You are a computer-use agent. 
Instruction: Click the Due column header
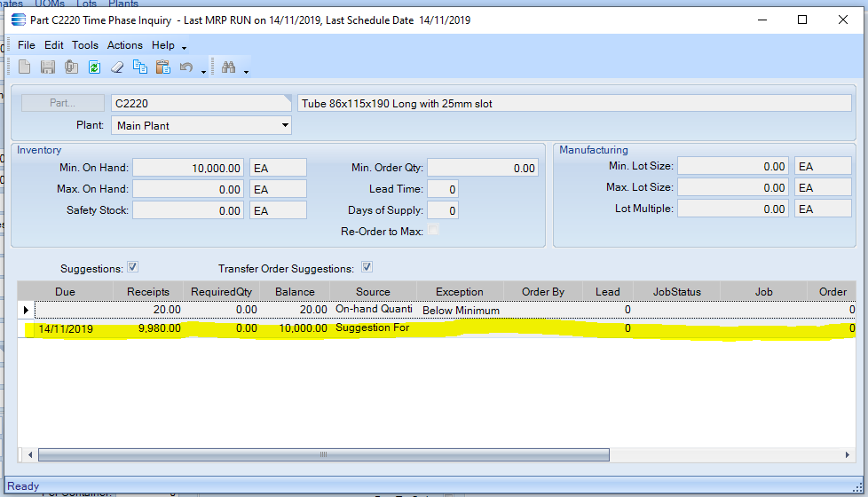point(66,292)
